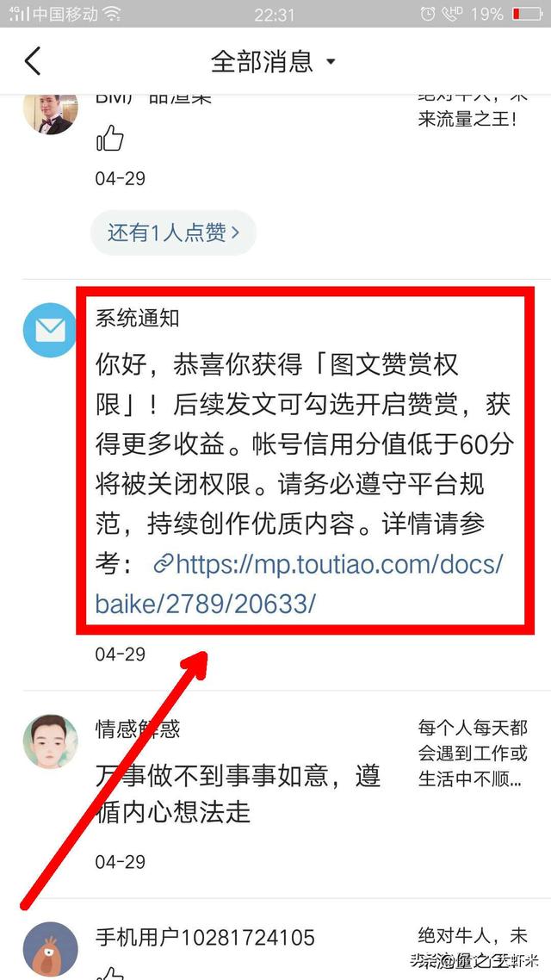Image resolution: width=551 pixels, height=980 pixels.
Task: Tap the HD call status icon
Action: [452, 13]
